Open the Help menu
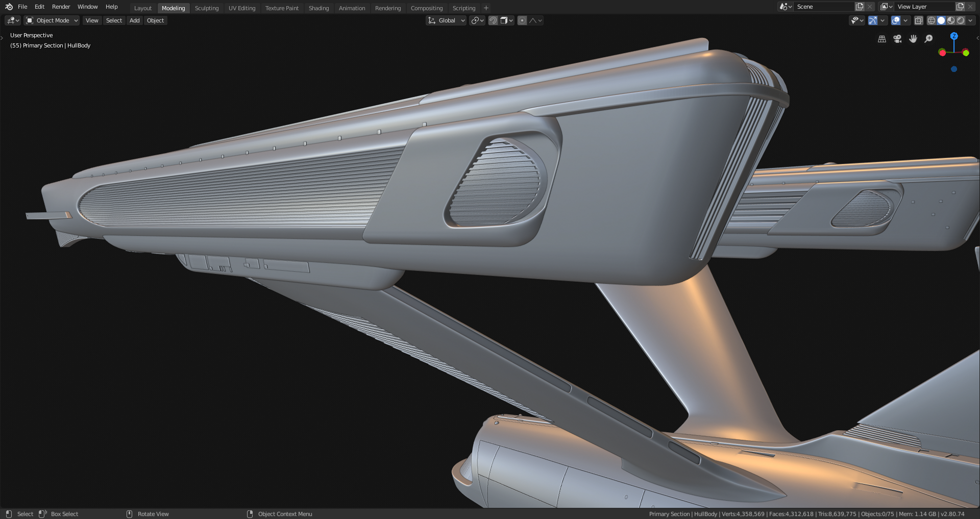The width and height of the screenshot is (980, 519). tap(111, 7)
